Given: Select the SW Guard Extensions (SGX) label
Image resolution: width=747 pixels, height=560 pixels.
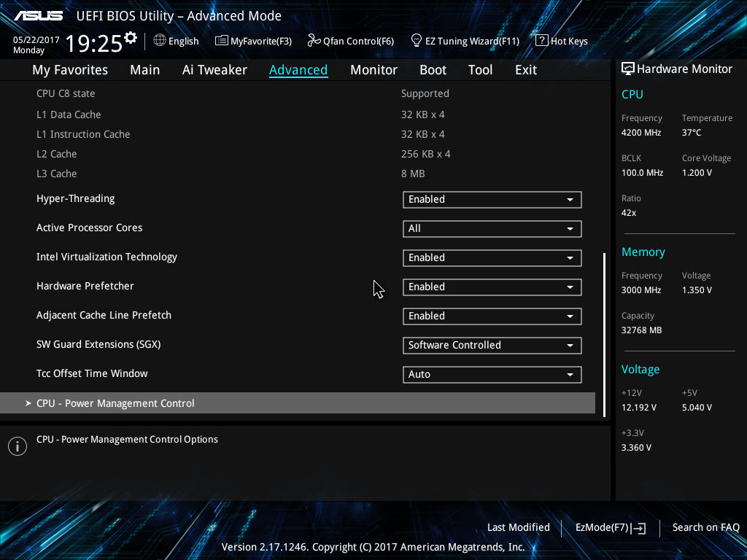Looking at the screenshot, I should (x=98, y=344).
